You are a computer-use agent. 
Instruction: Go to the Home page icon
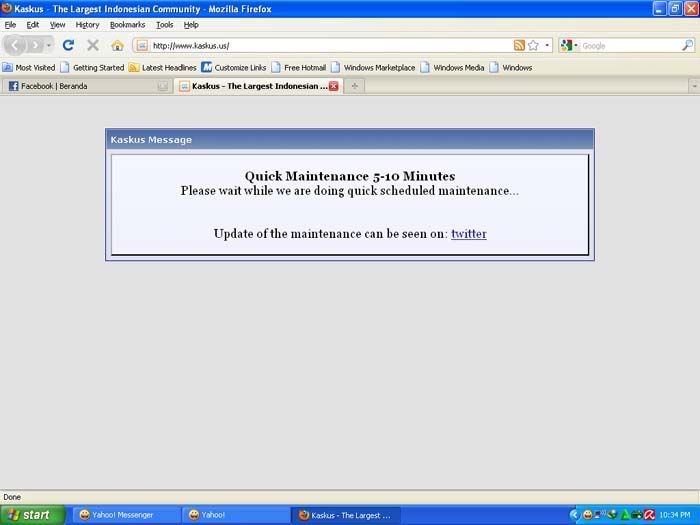[117, 45]
